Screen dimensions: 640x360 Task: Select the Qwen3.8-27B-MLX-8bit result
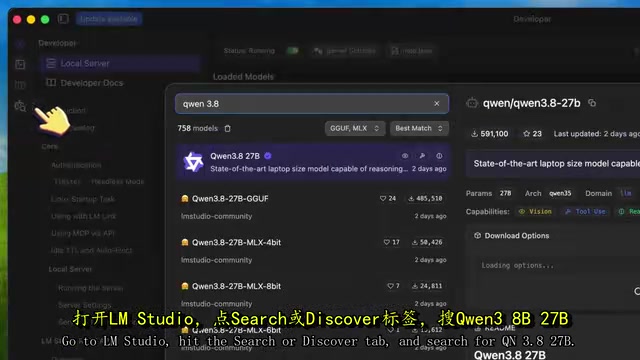pyautogui.click(x=313, y=294)
